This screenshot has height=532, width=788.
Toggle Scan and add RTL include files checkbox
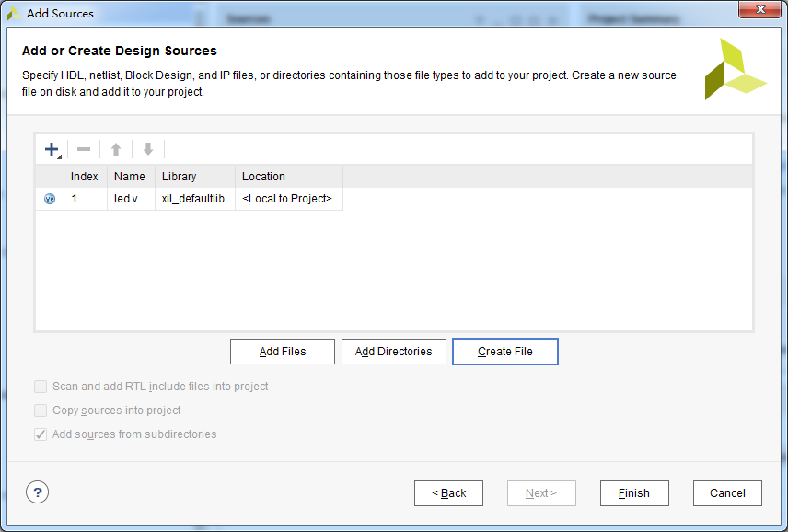(x=41, y=387)
